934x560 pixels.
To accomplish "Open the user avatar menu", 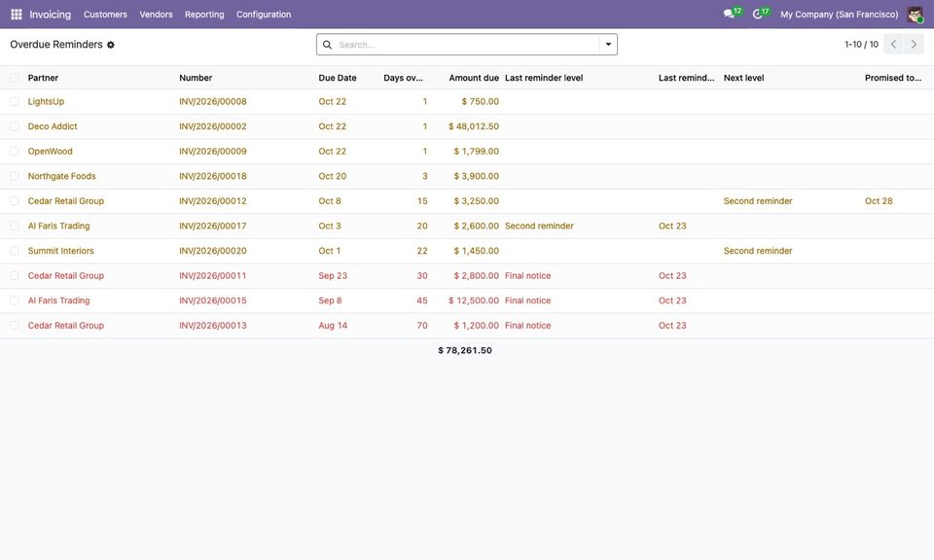I will coord(915,15).
